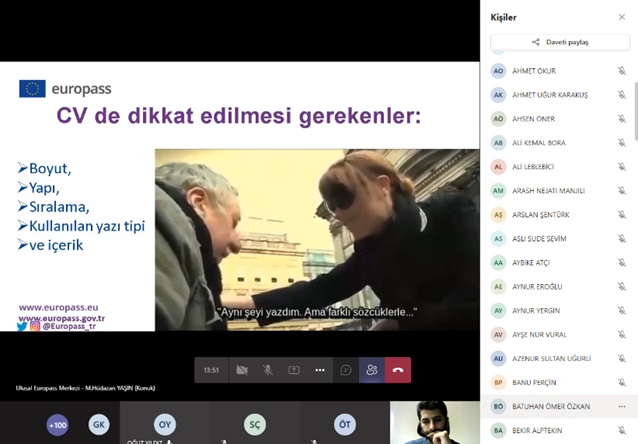Select the ÖT participant tile
This screenshot has height=444, width=638.
click(345, 424)
